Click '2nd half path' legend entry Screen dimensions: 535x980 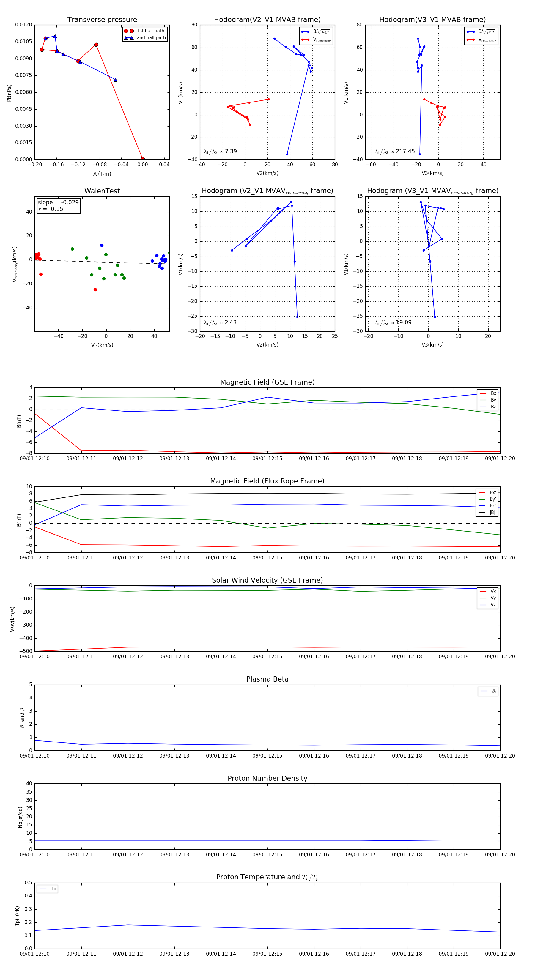pyautogui.click(x=145, y=38)
